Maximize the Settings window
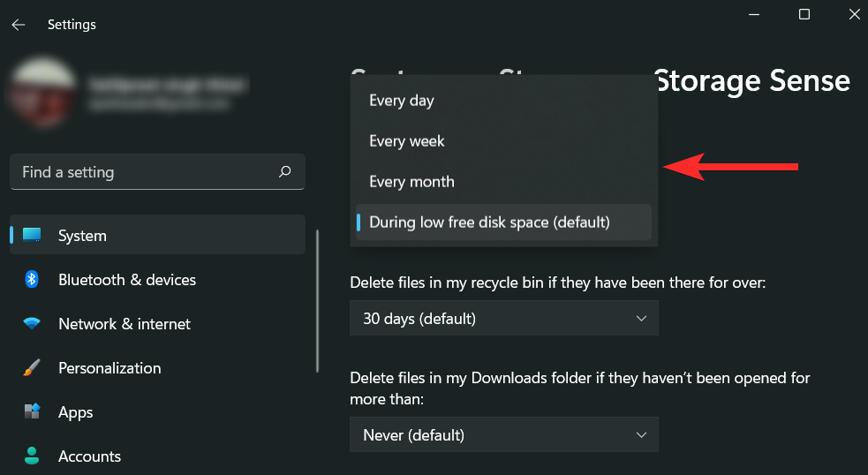The width and height of the screenshot is (868, 475). [x=804, y=14]
